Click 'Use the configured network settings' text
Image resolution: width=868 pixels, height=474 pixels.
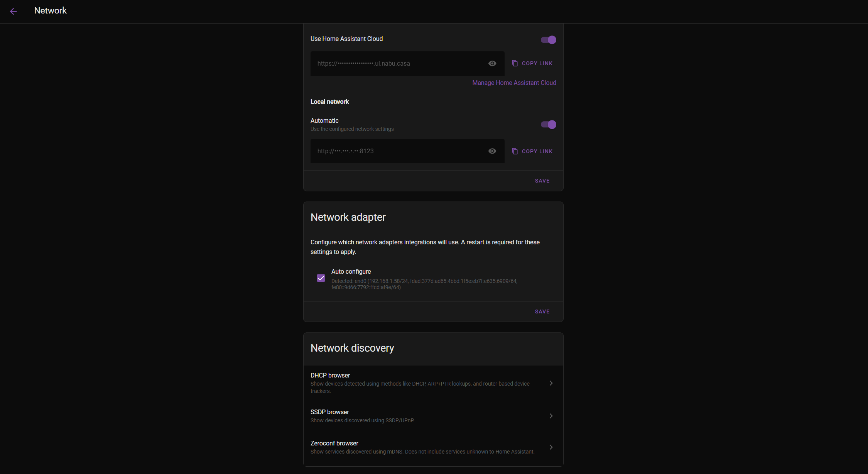click(352, 129)
